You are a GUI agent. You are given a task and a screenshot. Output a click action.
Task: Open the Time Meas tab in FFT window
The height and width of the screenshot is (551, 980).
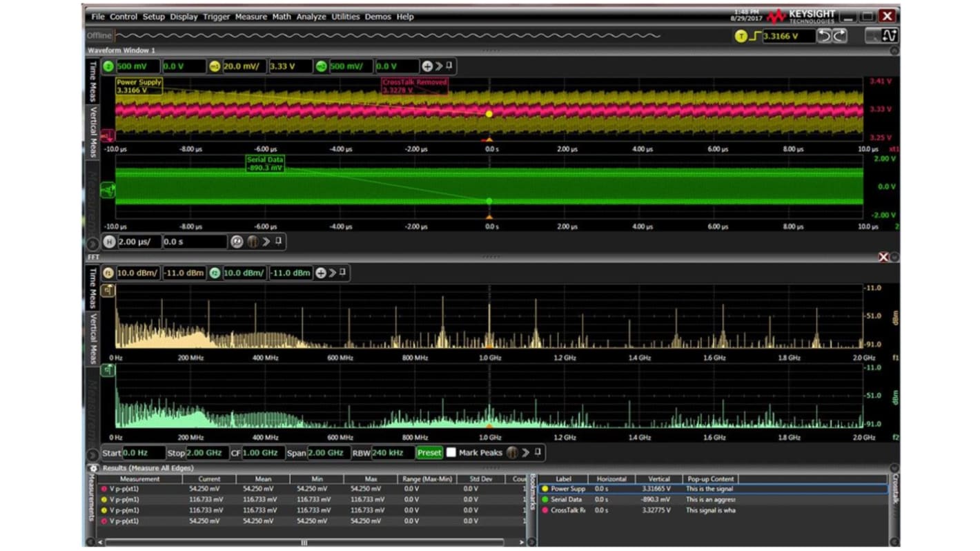(92, 287)
